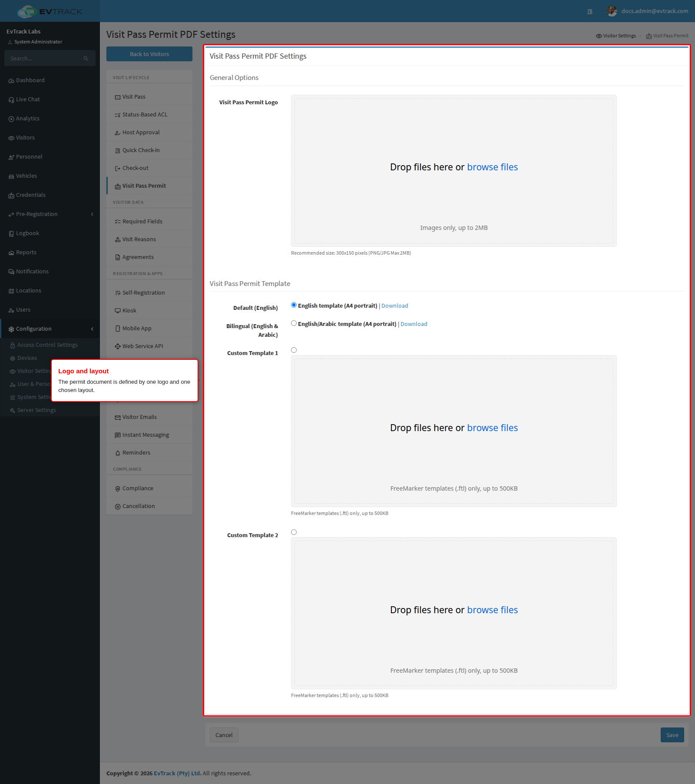This screenshot has width=695, height=784.
Task: Click the Back to Visitors button
Action: [x=149, y=54]
